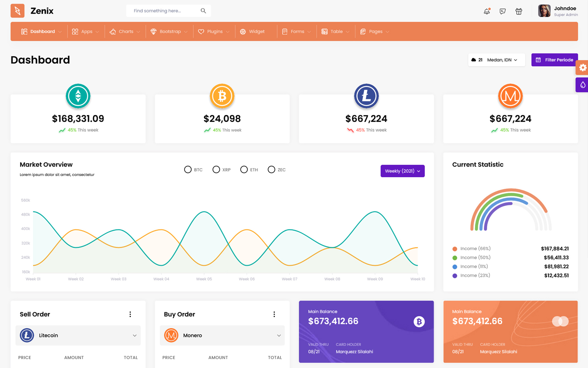Click the Filter Periode button
588x368 pixels.
tap(554, 60)
